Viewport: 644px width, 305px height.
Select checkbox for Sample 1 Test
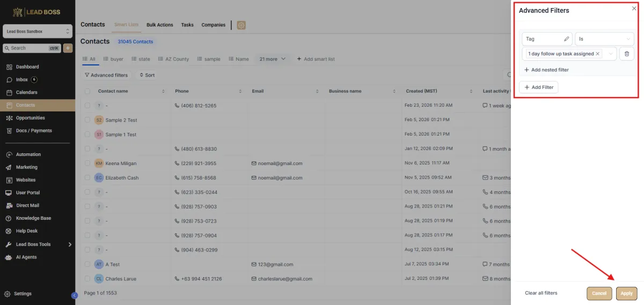pos(87,135)
